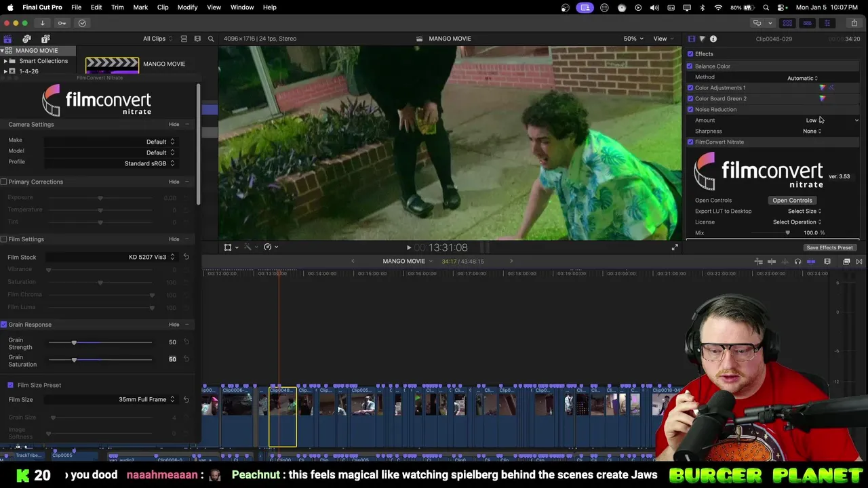
Task: Click Save Effects Preset button
Action: (829, 248)
